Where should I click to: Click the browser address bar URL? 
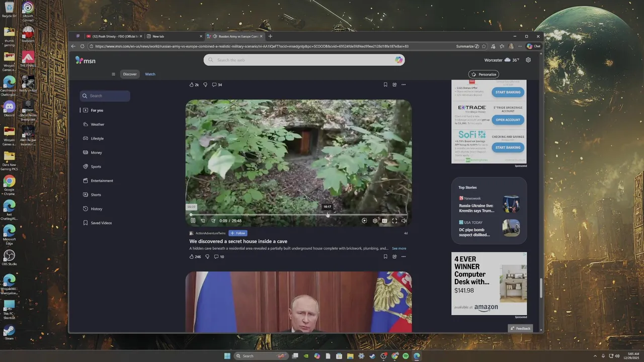pyautogui.click(x=252, y=46)
